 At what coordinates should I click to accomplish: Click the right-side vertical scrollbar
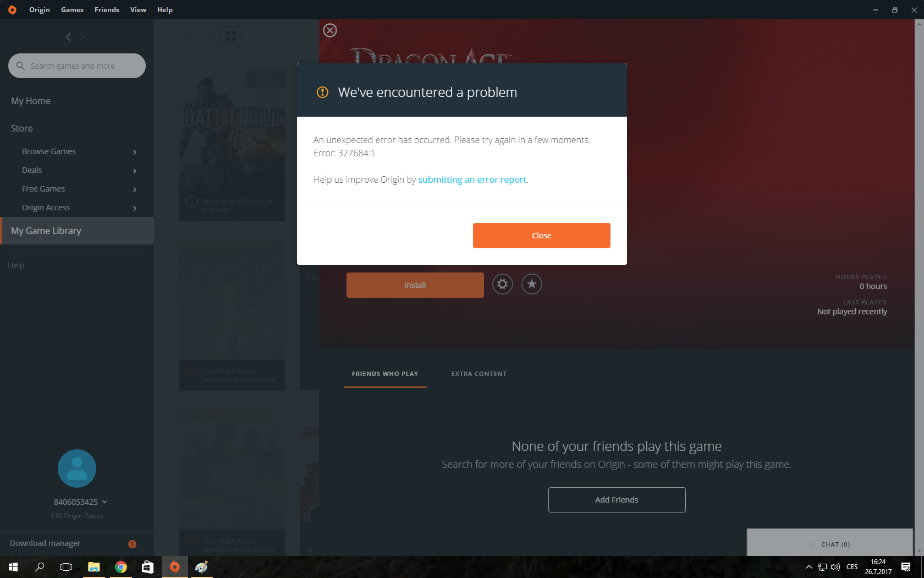919,287
